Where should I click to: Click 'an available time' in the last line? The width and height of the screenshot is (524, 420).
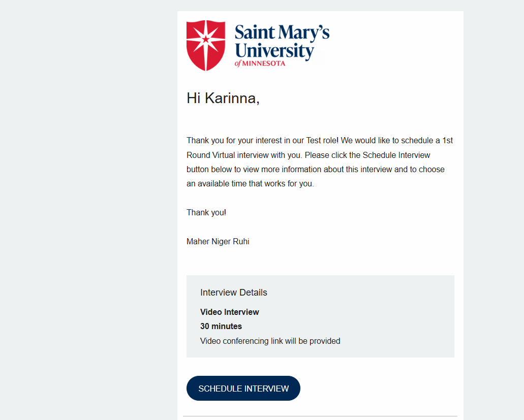point(216,184)
